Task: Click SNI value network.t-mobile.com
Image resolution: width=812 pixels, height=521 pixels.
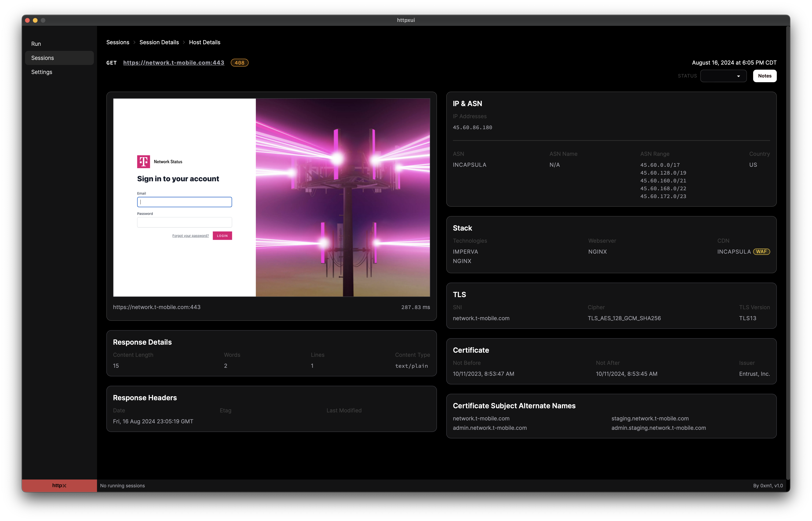Action: coord(481,318)
